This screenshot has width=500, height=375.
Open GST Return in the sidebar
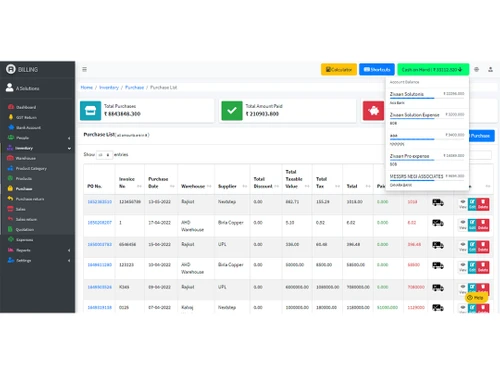[22, 117]
